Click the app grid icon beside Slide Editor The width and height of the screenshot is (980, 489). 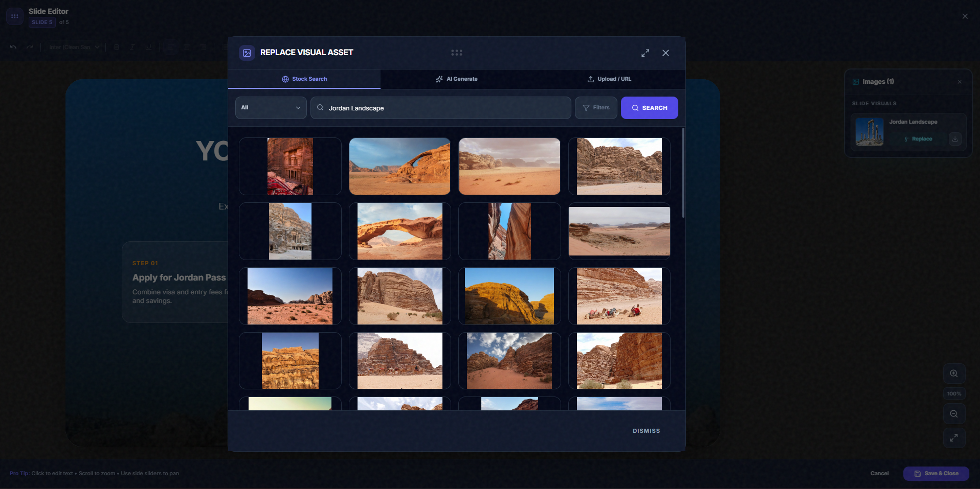15,16
